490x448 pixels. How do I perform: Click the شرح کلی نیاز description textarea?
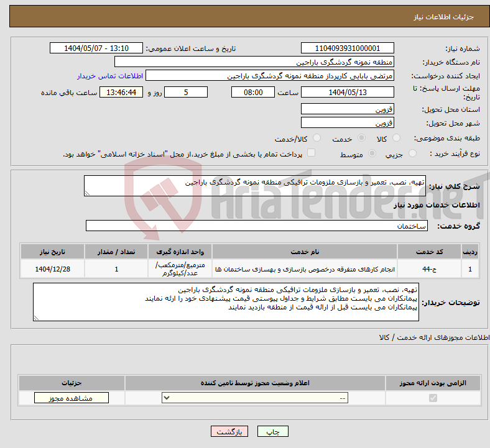255,186
